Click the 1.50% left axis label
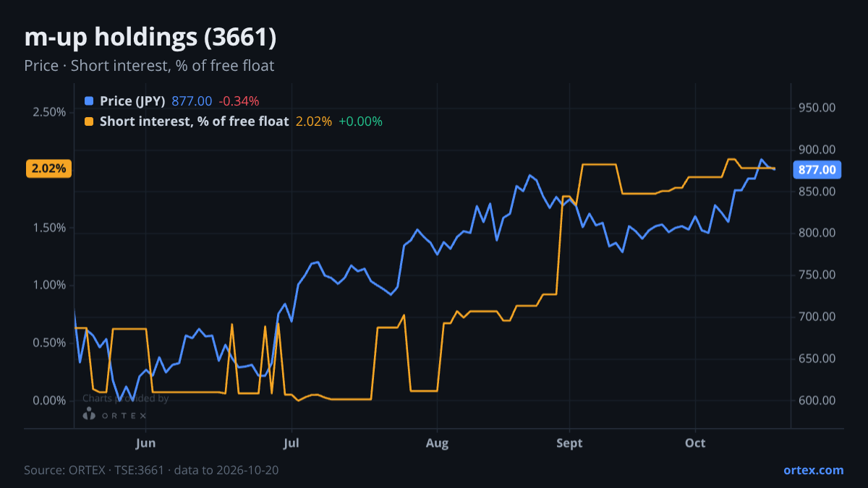868x488 pixels. [x=49, y=228]
